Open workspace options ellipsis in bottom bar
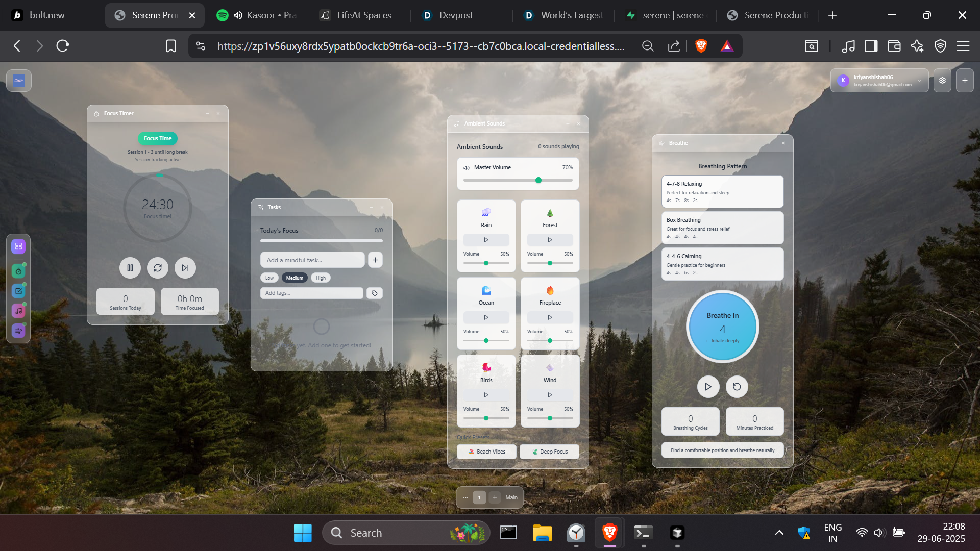980x551 pixels. [x=465, y=497]
